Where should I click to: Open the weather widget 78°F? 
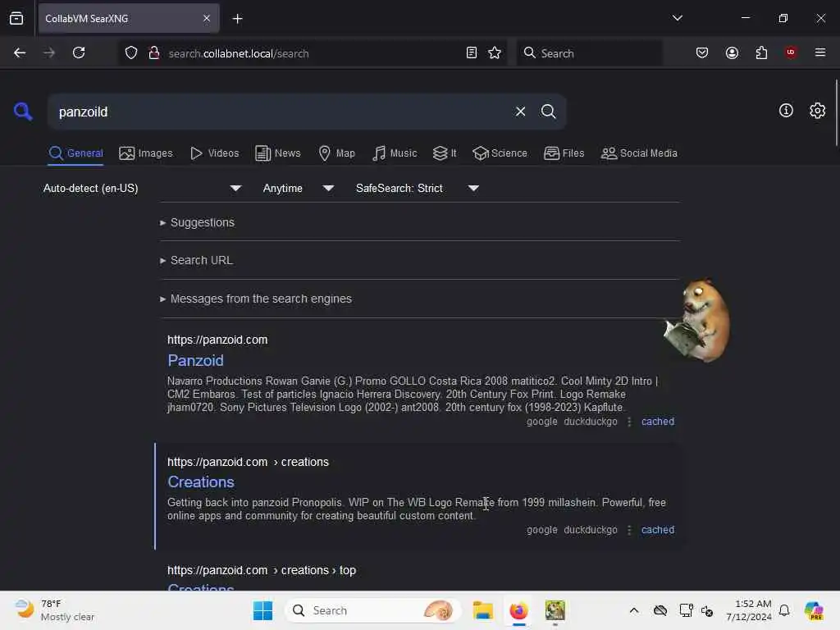pos(55,610)
